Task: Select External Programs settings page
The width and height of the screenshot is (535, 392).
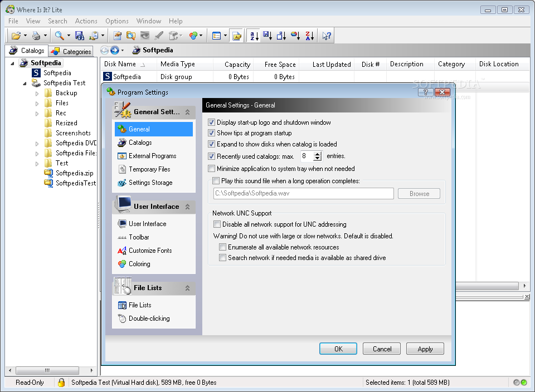Action: click(x=152, y=156)
